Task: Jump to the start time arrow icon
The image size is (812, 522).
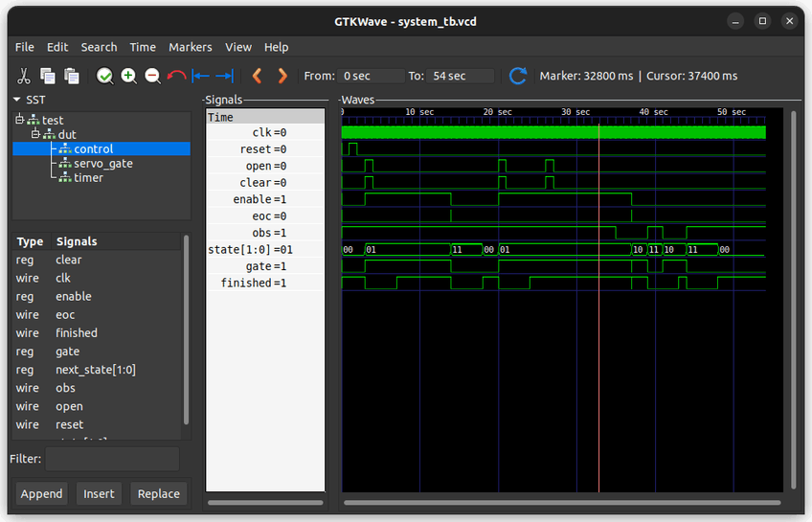Action: [201, 76]
